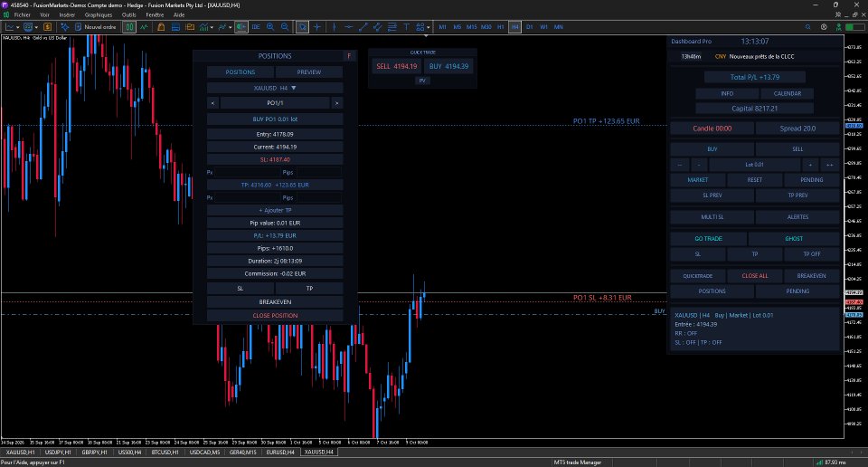Show Market Watch via the dollar icon
The width and height of the screenshot is (868, 467).
pos(48,26)
